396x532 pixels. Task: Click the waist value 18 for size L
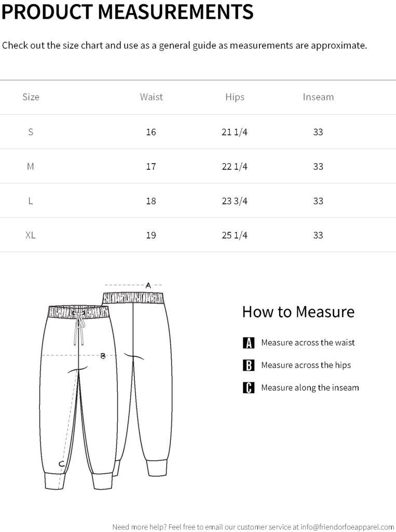pyautogui.click(x=151, y=201)
